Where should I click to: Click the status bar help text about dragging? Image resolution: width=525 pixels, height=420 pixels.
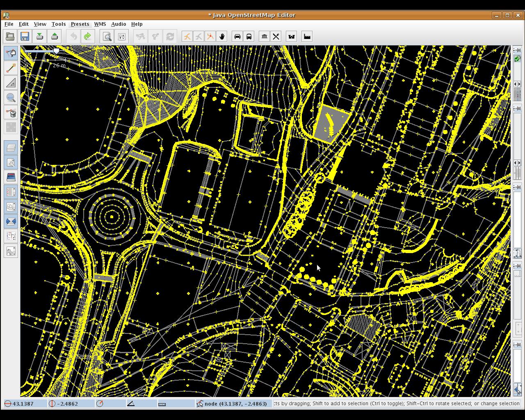pos(397,404)
